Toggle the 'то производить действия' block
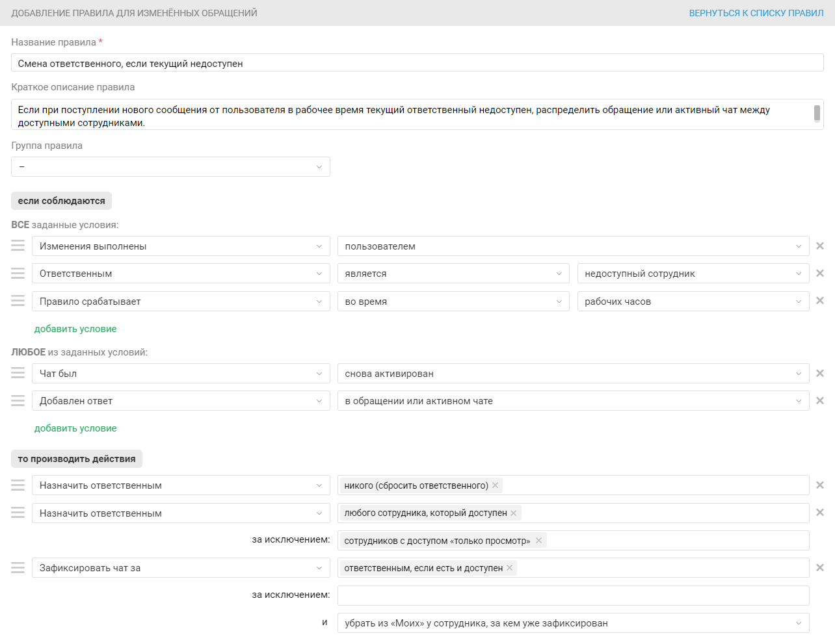This screenshot has height=644, width=835. [77, 459]
